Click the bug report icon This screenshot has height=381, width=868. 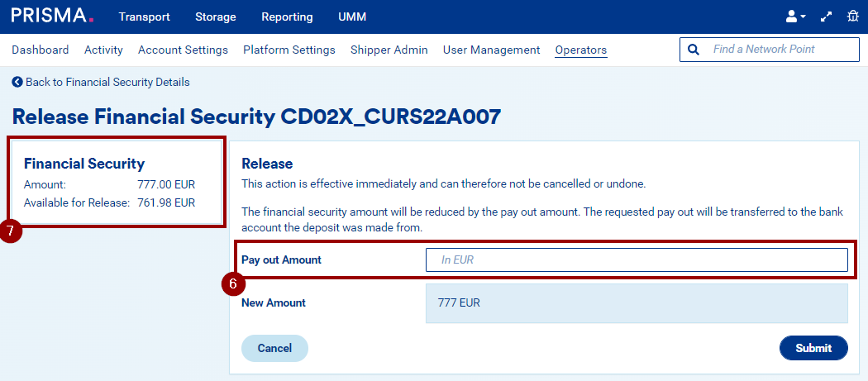click(853, 17)
